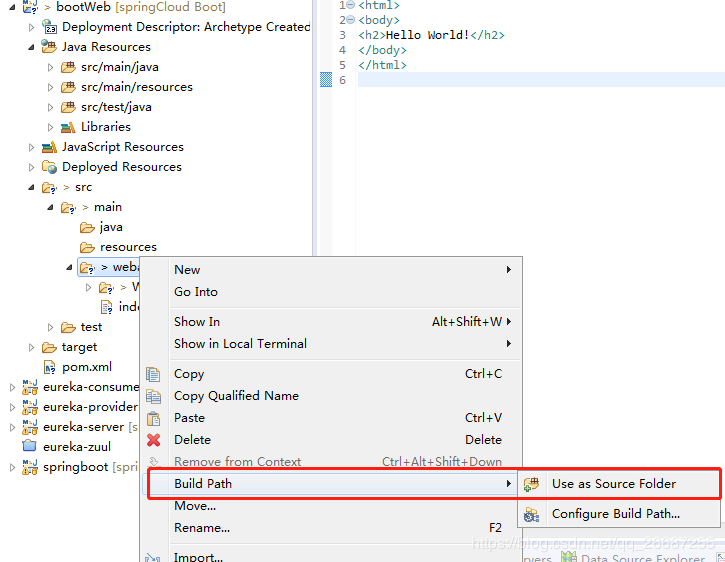This screenshot has height=562, width=725.
Task: Select the resources folder under main
Action: point(128,247)
